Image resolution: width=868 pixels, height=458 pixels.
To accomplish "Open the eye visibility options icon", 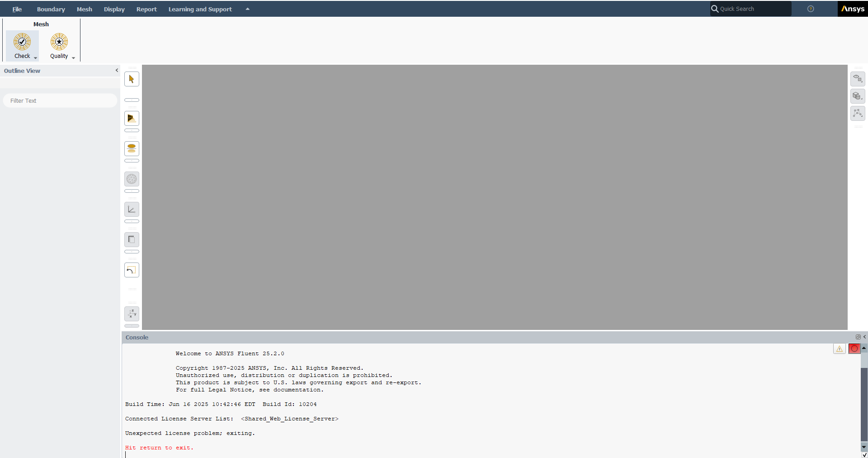I will (x=858, y=79).
